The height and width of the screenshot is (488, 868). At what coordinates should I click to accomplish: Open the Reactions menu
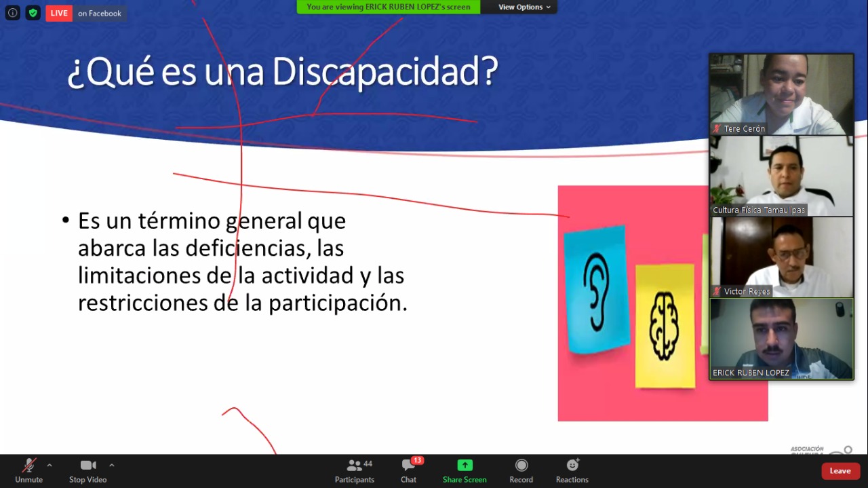pyautogui.click(x=572, y=470)
